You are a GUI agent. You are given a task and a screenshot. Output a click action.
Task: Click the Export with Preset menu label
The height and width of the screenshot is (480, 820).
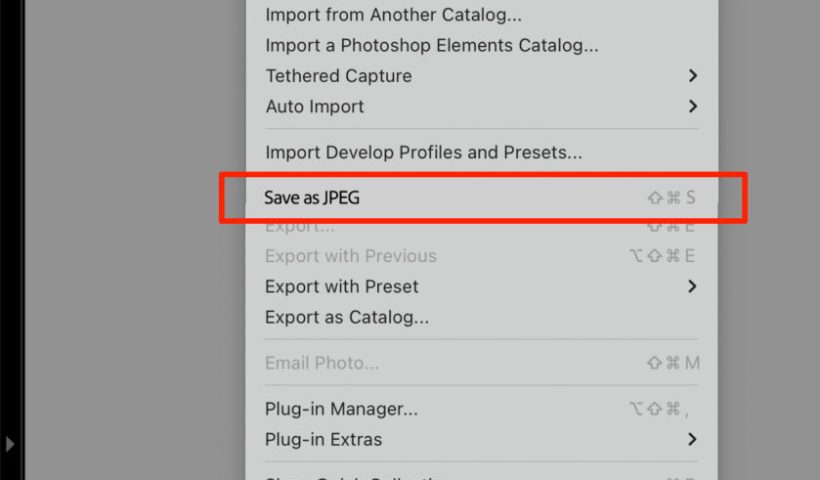[341, 287]
